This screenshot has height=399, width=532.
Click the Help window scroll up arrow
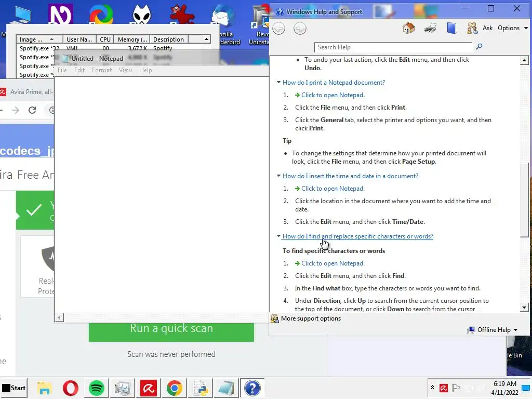(524, 61)
